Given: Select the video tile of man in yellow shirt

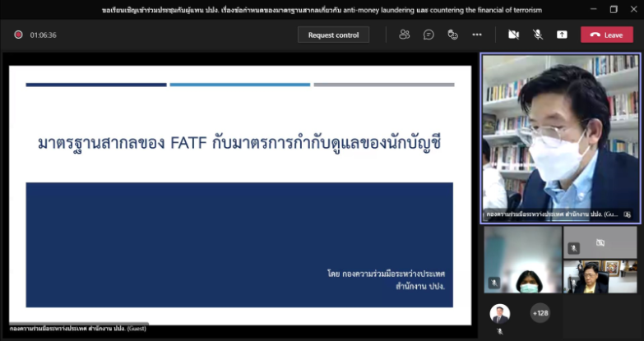Looking at the screenshot, I should point(600,278).
